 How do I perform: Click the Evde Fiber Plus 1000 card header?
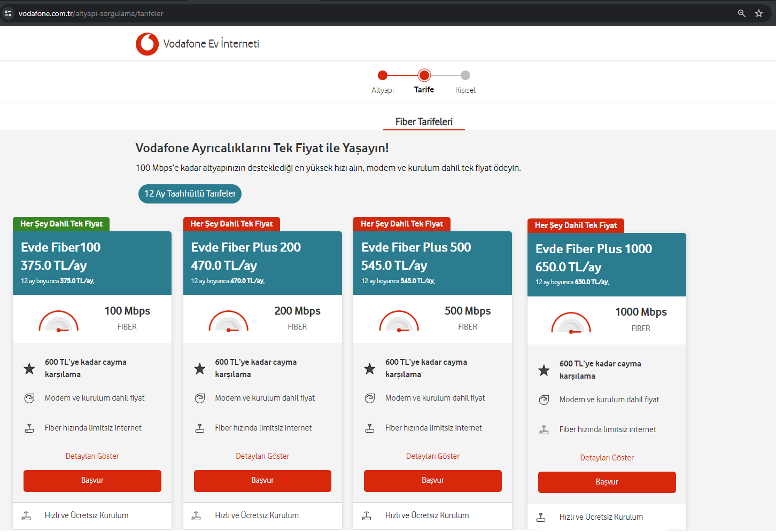607,264
